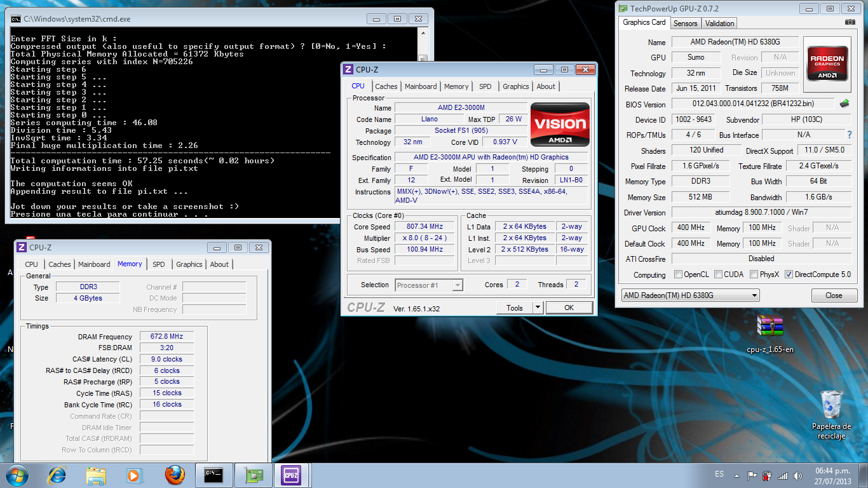
Task: Click the BIOS Version field in GPU-Z
Action: (x=754, y=104)
